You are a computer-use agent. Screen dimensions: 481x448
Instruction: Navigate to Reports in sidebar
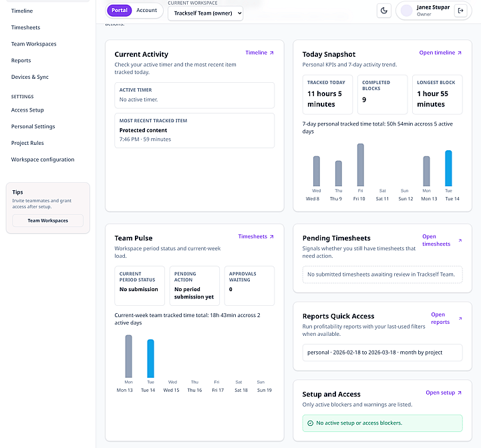(x=21, y=60)
